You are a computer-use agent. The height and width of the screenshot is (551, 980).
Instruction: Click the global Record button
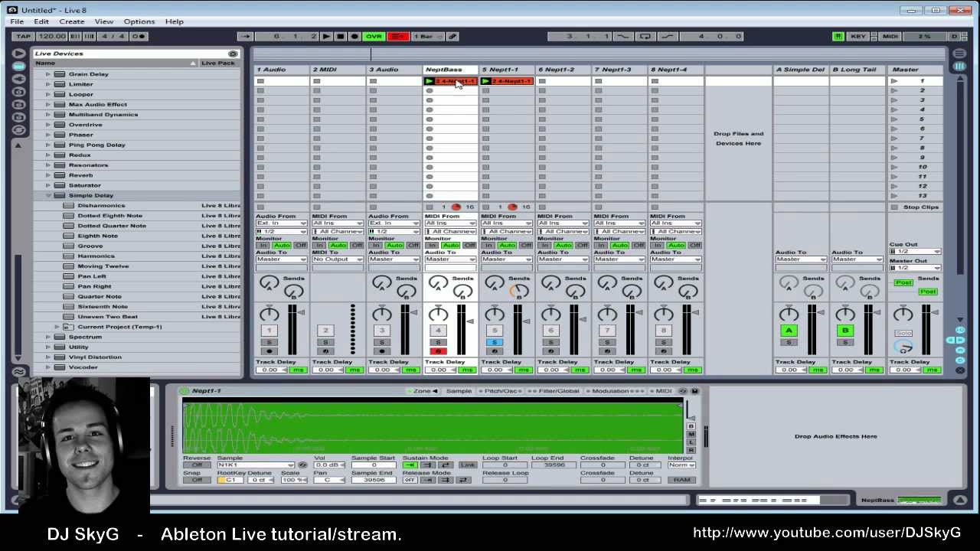click(x=354, y=36)
